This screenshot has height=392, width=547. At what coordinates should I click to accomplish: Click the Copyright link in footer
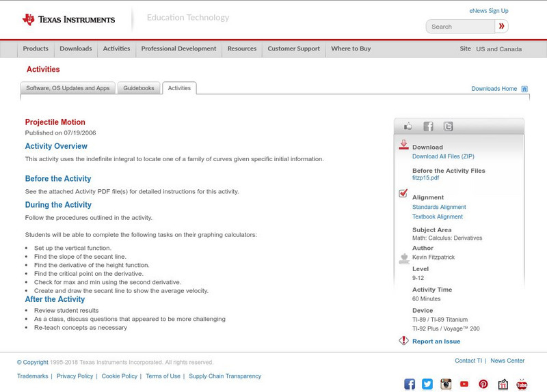tap(32, 363)
